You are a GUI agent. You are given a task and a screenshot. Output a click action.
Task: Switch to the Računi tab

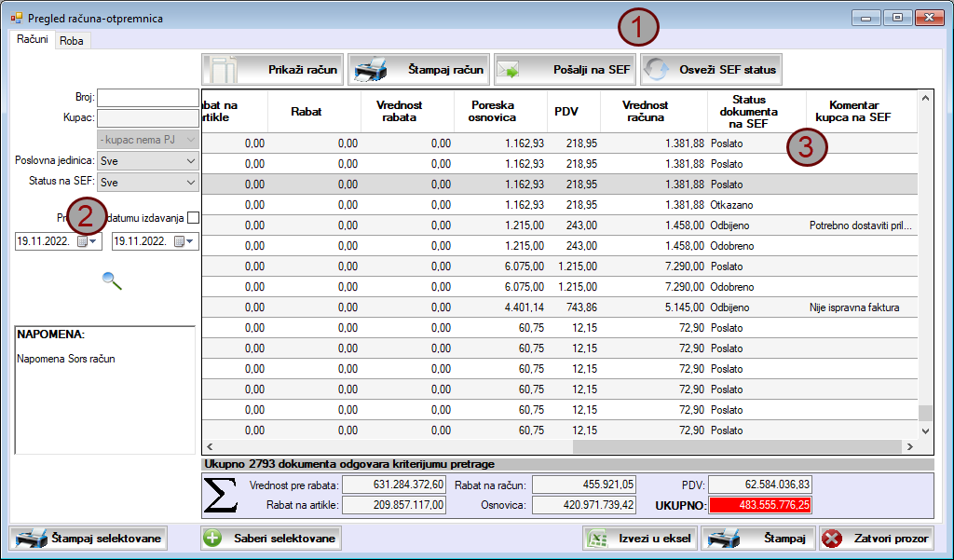(x=33, y=39)
